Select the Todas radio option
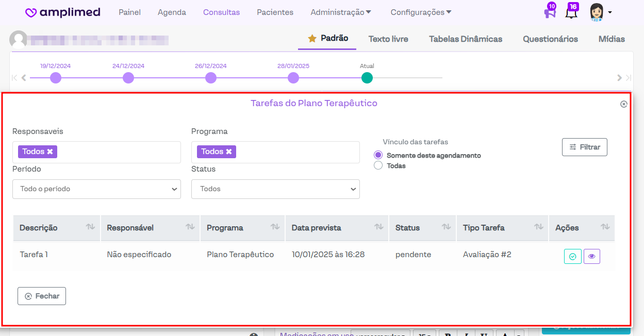This screenshot has height=336, width=644. pyautogui.click(x=378, y=165)
